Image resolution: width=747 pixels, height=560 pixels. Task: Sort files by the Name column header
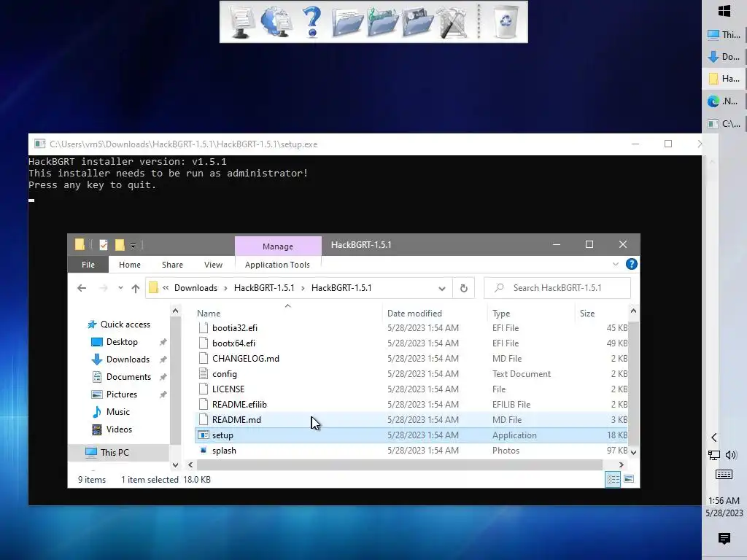coord(287,314)
